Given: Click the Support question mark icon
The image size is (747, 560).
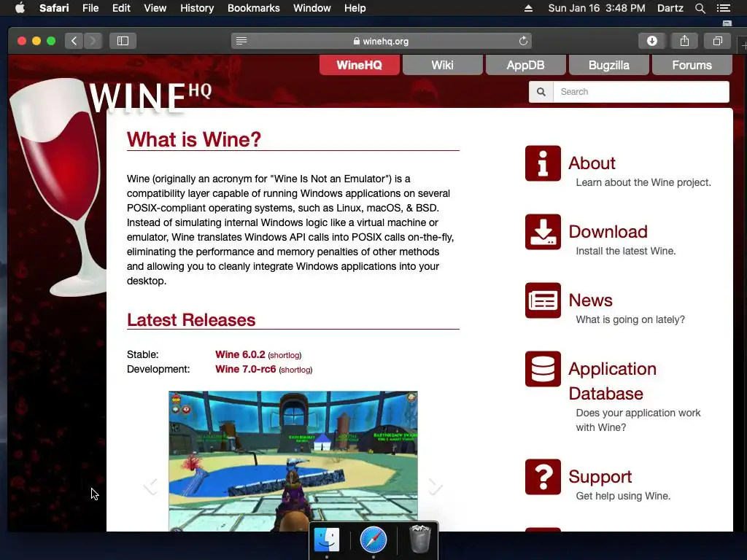Looking at the screenshot, I should (543, 477).
